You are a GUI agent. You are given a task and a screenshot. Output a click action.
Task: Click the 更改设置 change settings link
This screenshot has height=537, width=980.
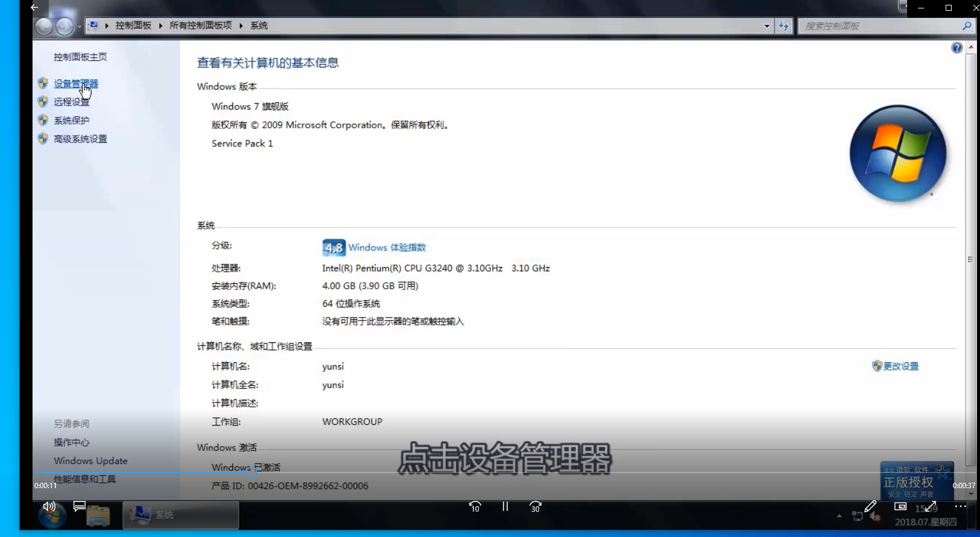click(900, 366)
